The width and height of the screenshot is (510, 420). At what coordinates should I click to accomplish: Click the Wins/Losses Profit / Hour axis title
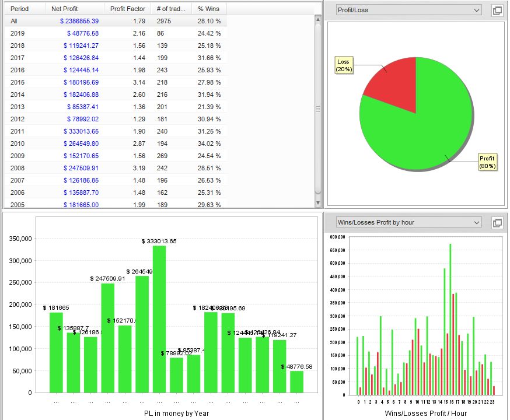(425, 414)
